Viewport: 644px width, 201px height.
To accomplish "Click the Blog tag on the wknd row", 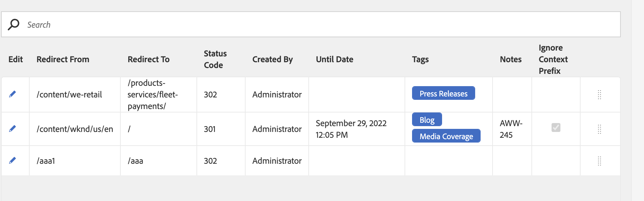I will (427, 119).
